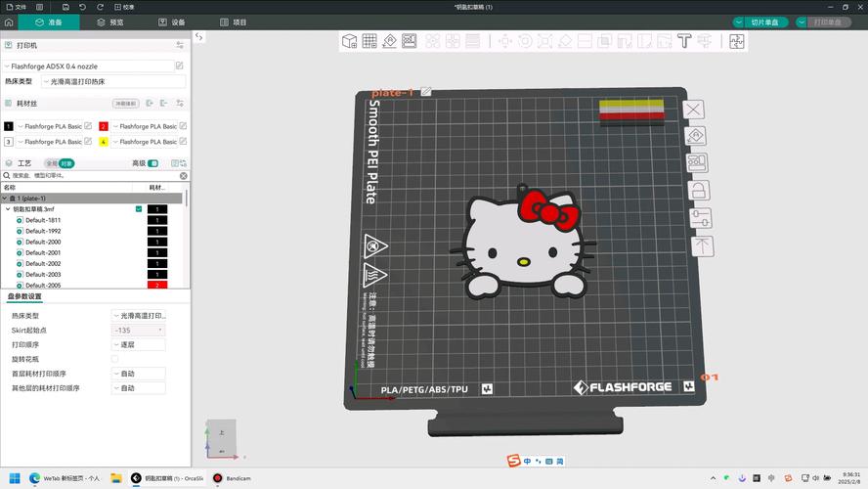Open the slice plate dropdown arrow
The image size is (868, 489).
[x=738, y=22]
